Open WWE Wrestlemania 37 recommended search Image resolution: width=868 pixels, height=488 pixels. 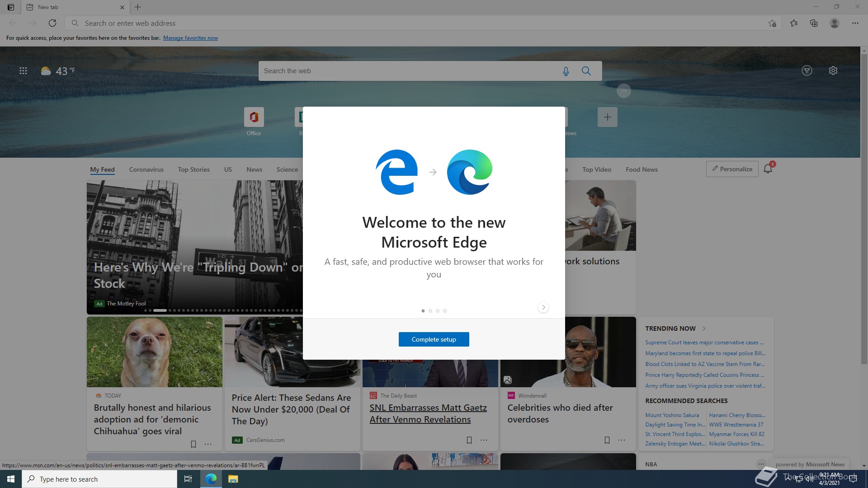736,425
